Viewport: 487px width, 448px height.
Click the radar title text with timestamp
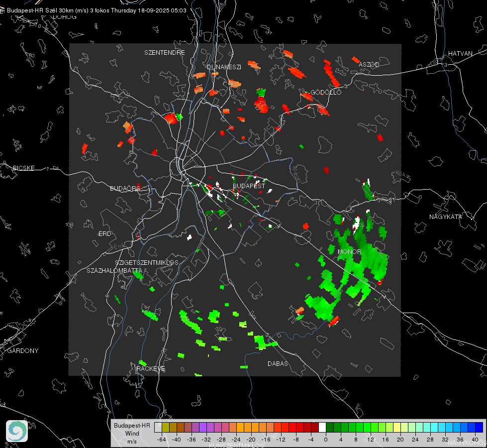click(97, 10)
